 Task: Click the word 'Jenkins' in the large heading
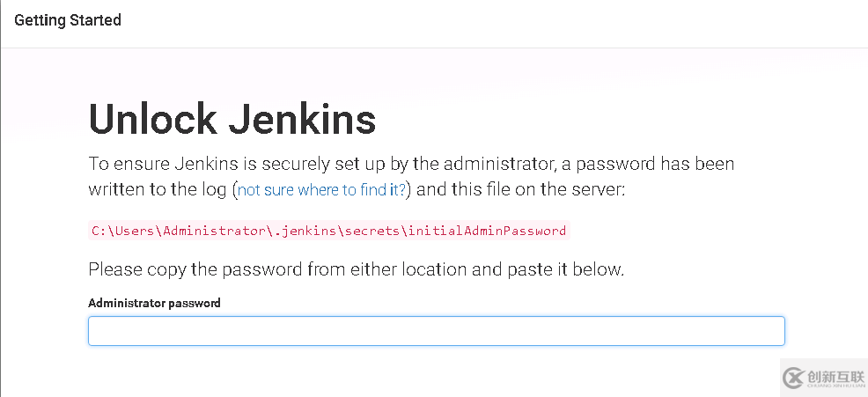pos(303,119)
